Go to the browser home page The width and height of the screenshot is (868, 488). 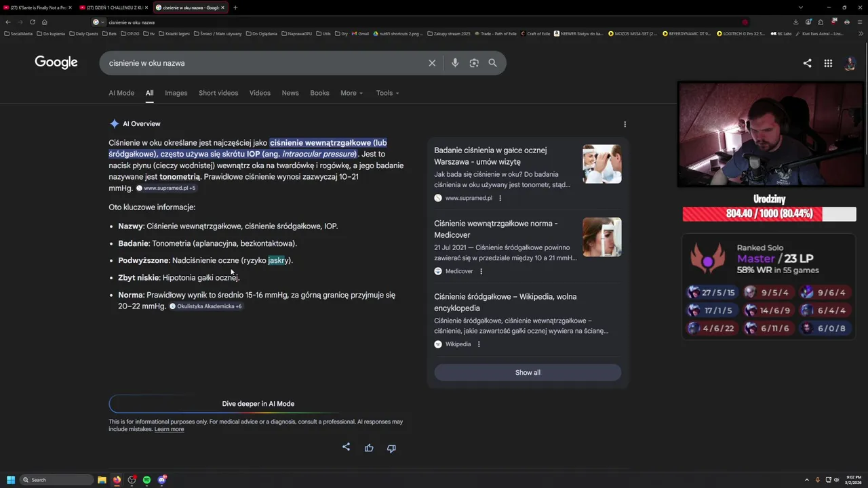click(45, 22)
